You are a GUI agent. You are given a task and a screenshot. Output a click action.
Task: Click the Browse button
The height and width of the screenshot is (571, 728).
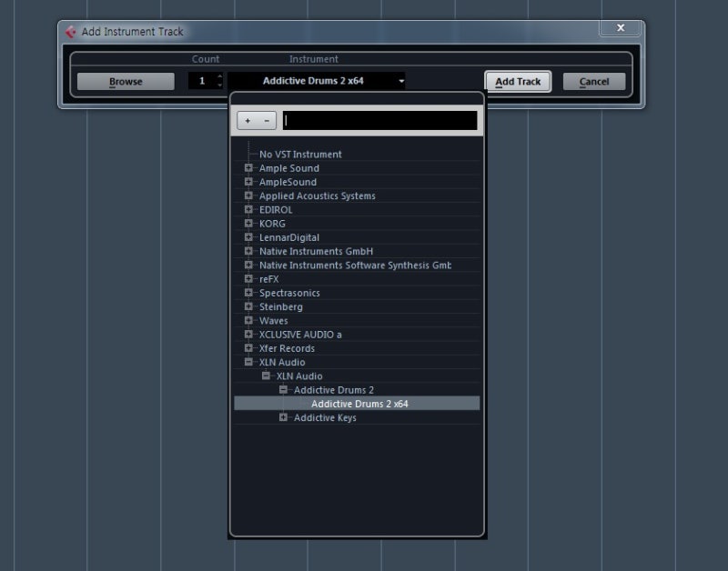tap(126, 81)
